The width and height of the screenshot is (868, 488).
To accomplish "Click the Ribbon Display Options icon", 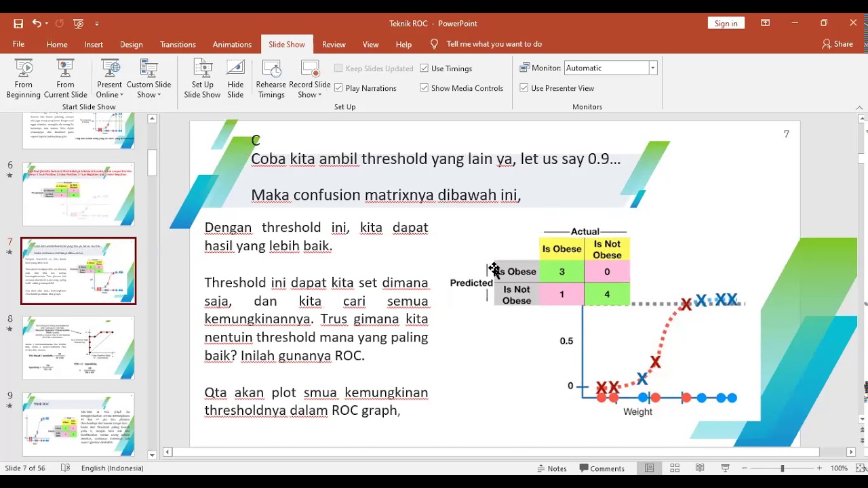I will (x=765, y=23).
